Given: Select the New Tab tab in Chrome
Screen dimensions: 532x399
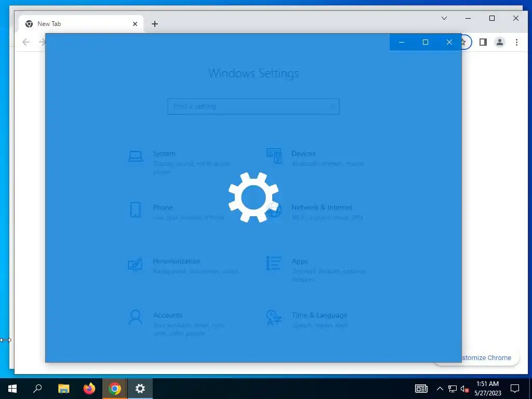Looking at the screenshot, I should (81, 24).
